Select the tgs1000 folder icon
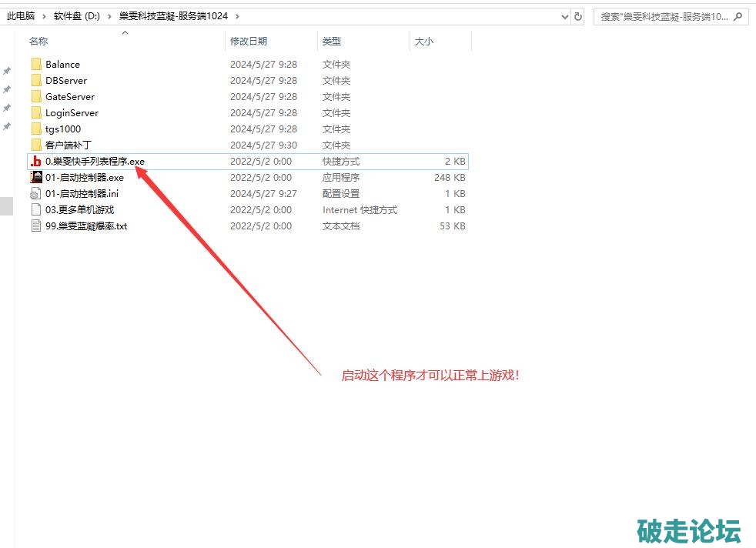 [35, 129]
